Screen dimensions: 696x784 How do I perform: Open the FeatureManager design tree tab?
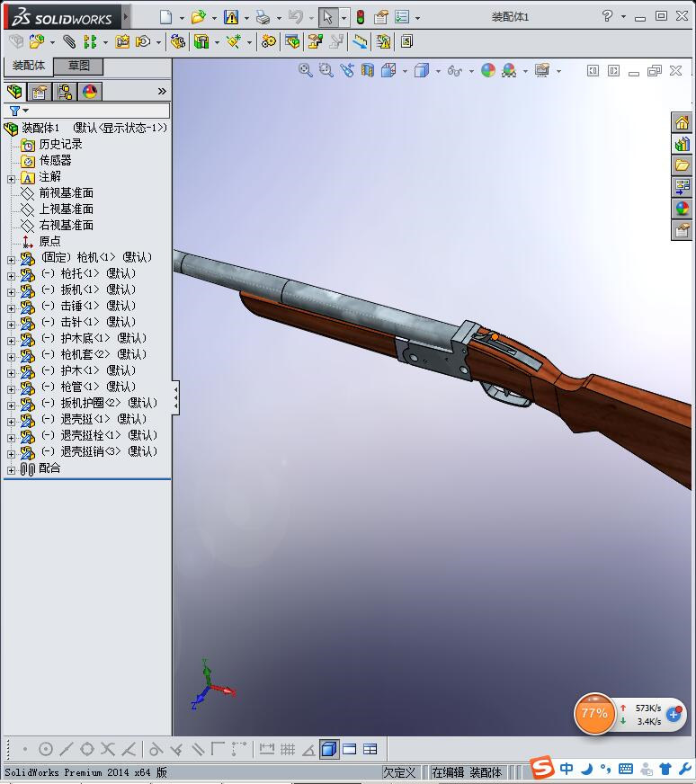(x=15, y=92)
